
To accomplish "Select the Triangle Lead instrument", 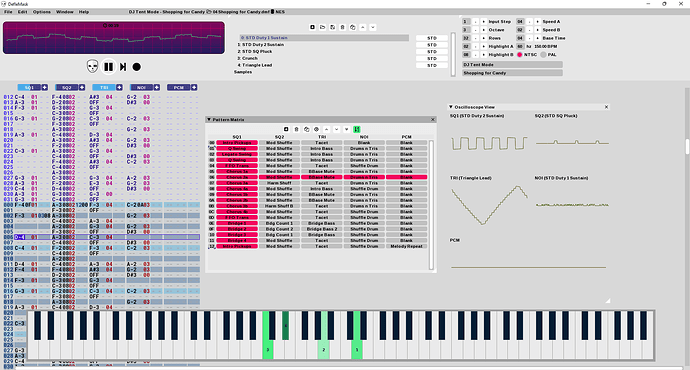I will click(x=255, y=65).
